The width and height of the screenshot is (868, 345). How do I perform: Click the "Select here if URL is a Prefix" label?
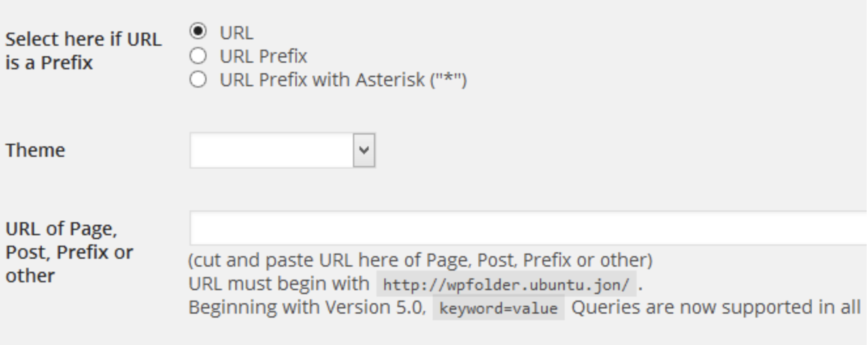pos(82,51)
